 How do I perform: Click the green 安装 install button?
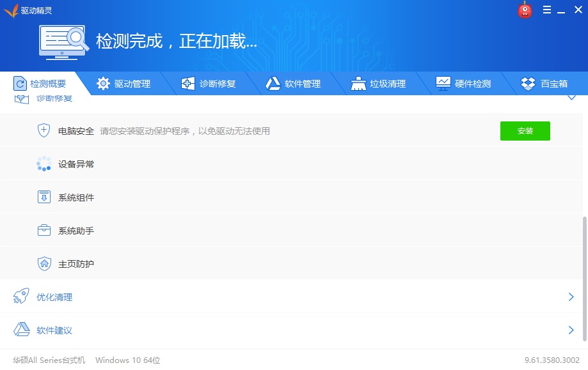pyautogui.click(x=525, y=130)
